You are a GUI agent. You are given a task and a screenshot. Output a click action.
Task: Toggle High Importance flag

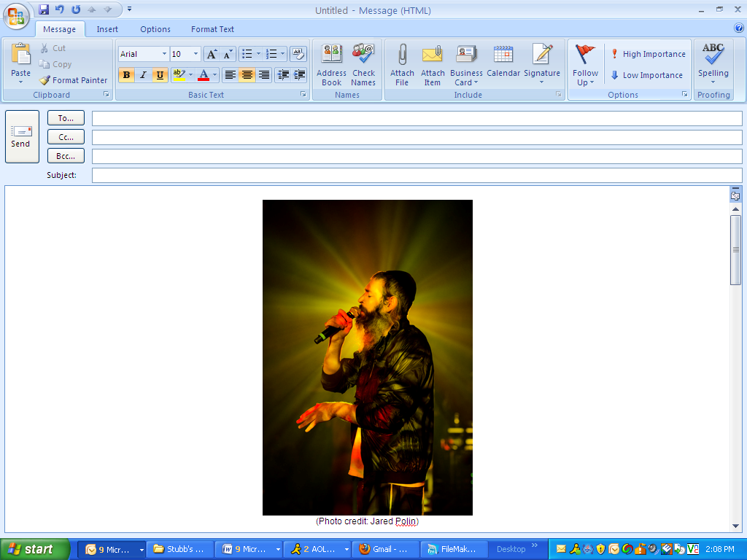648,54
